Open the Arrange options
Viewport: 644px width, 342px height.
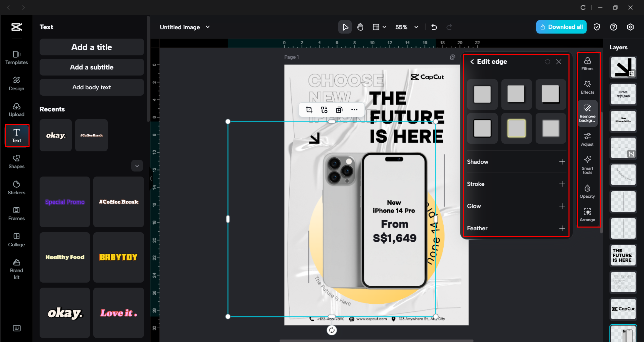click(587, 214)
